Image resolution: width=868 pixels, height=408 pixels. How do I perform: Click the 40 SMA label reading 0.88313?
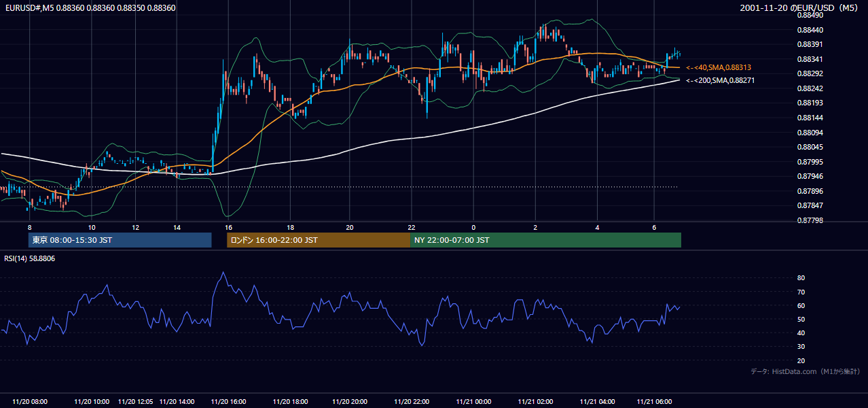[719, 67]
